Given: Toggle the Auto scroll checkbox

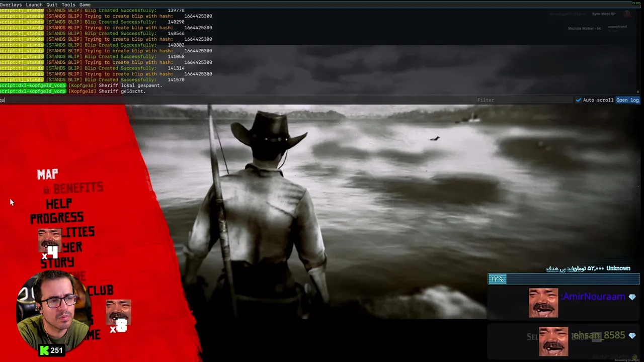Looking at the screenshot, I should (579, 100).
